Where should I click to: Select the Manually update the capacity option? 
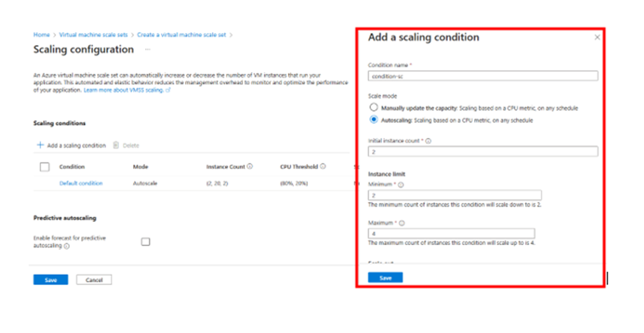(x=374, y=107)
